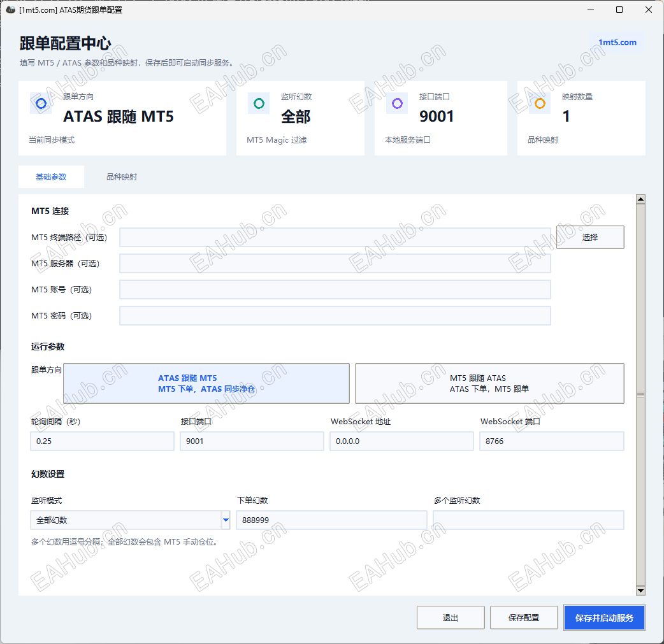This screenshot has width=664, height=644.
Task: Click the orange circle icon for 映射数量
Action: click(540, 103)
